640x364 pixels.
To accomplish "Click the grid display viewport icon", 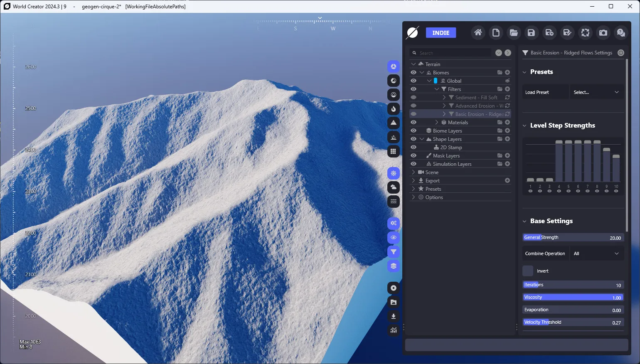I will [x=394, y=151].
